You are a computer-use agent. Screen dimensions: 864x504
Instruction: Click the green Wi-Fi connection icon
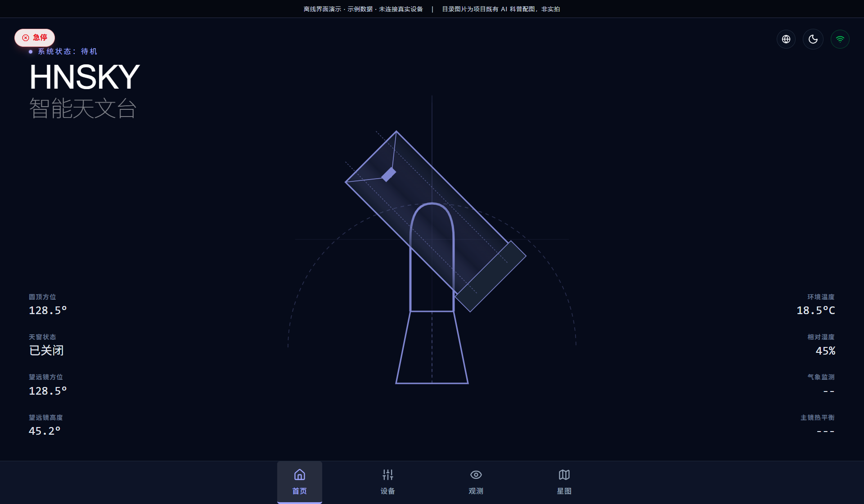[x=840, y=39]
